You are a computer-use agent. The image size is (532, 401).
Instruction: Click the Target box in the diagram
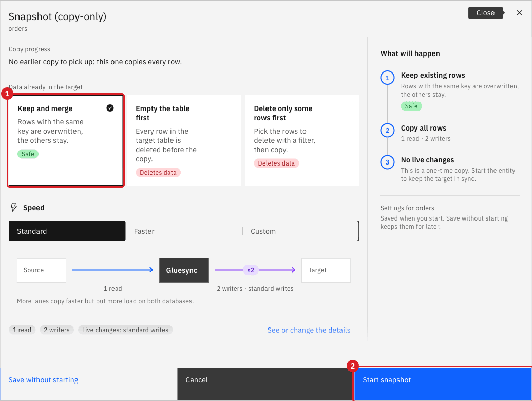pos(326,270)
